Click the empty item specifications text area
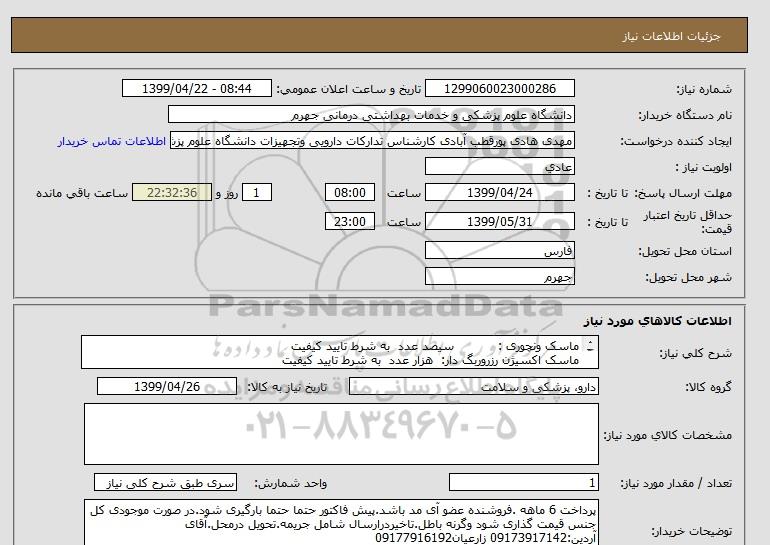 pyautogui.click(x=341, y=434)
